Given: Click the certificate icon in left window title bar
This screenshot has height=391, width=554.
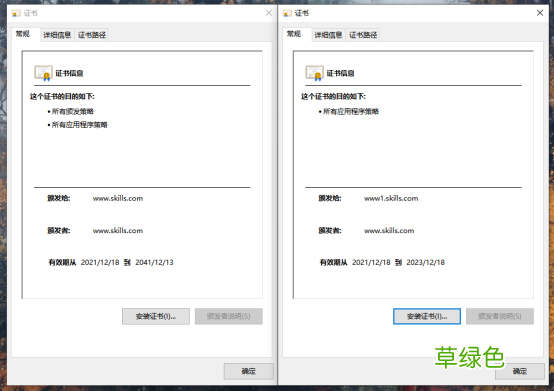Looking at the screenshot, I should (x=16, y=13).
